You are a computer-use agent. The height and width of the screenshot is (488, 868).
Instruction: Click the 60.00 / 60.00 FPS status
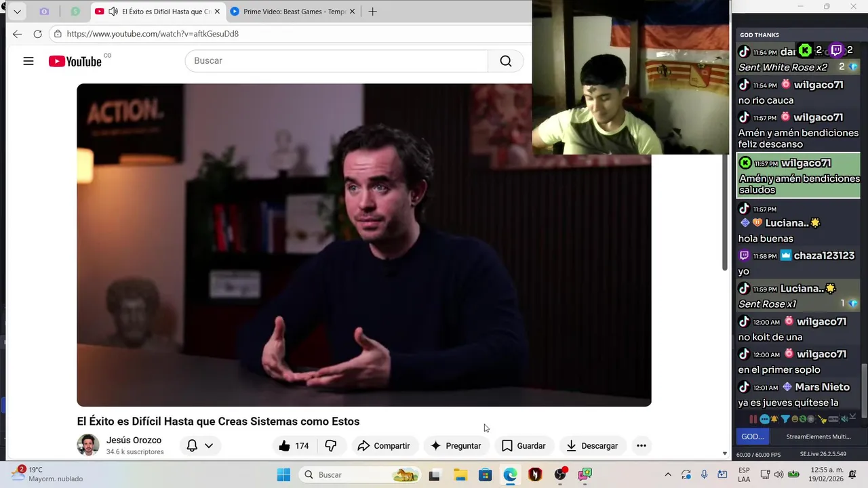[758, 454]
